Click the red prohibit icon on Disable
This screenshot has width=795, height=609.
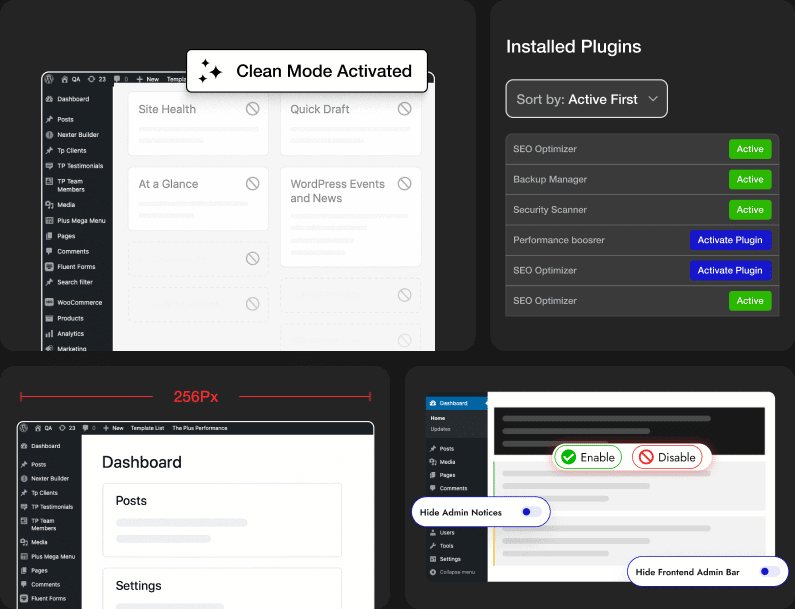point(646,457)
